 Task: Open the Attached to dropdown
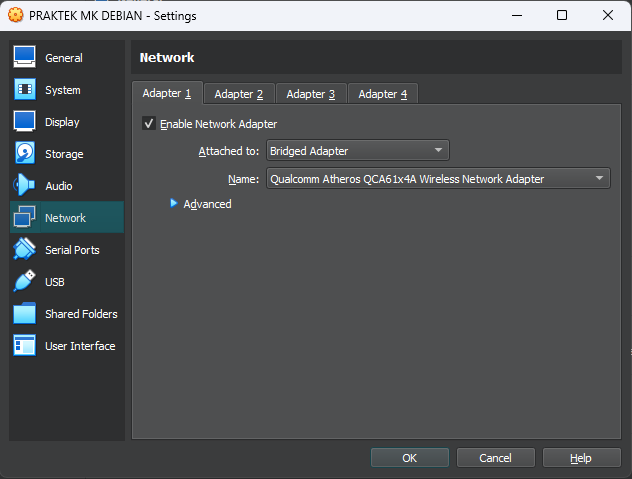click(x=358, y=151)
